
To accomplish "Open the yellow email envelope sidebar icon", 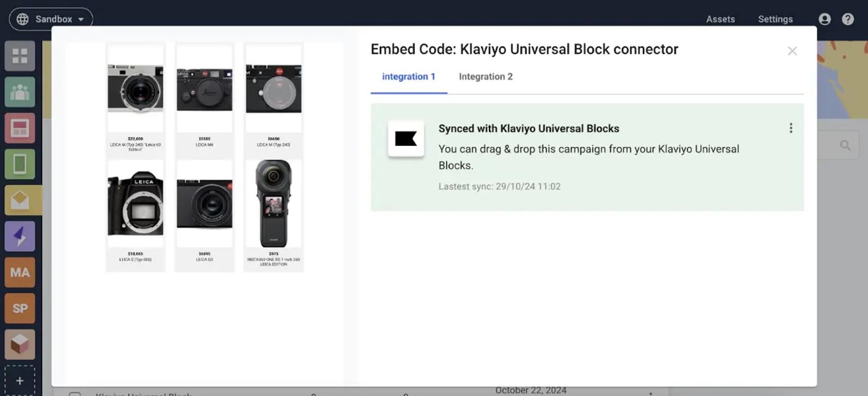I will pos(20,200).
